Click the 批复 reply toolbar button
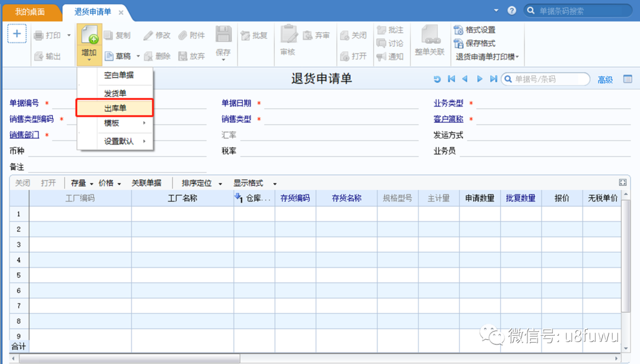 [x=254, y=36]
